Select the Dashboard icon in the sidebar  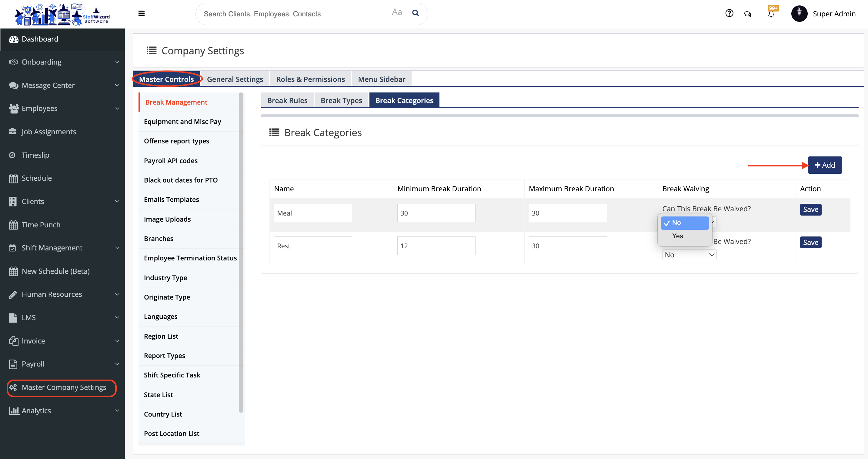tap(13, 39)
